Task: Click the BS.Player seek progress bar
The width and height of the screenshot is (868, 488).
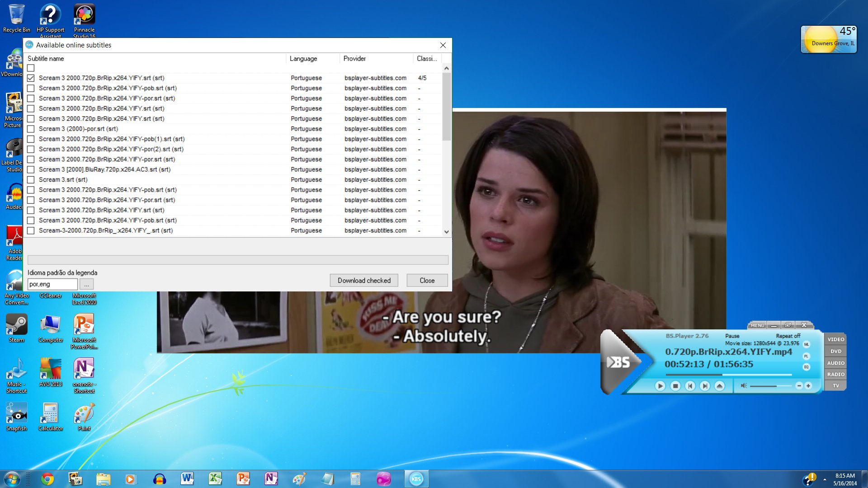Action: point(728,375)
